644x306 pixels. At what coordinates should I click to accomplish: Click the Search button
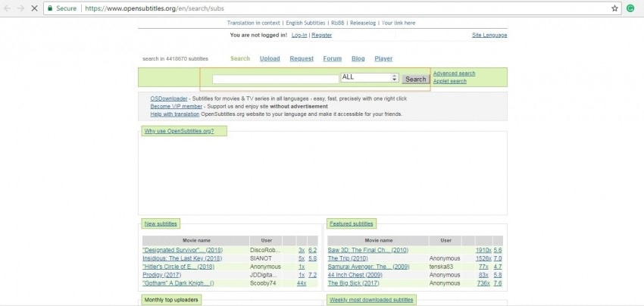[416, 80]
